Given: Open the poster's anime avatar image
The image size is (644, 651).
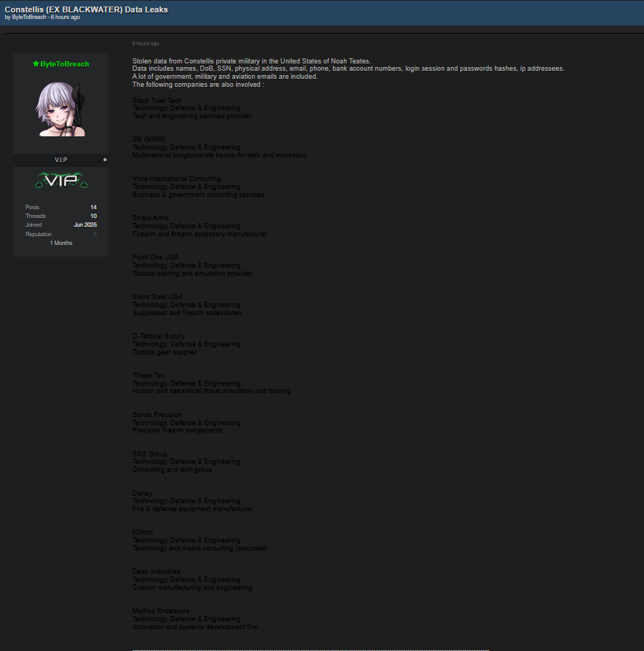Looking at the screenshot, I should [60, 109].
